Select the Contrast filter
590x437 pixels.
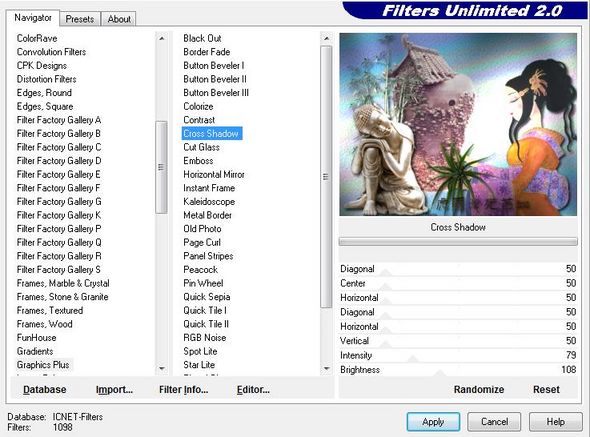[x=199, y=120]
